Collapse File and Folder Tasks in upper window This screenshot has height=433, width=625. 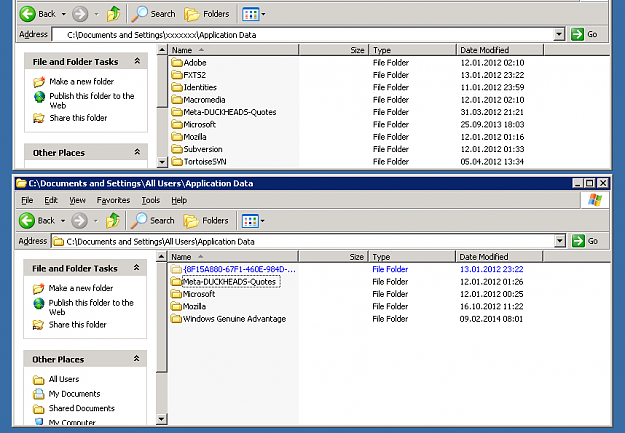click(x=137, y=61)
